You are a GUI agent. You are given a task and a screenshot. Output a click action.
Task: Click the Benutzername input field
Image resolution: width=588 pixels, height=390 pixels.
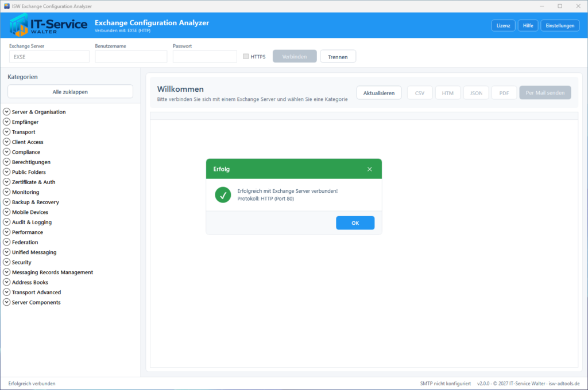pyautogui.click(x=131, y=57)
